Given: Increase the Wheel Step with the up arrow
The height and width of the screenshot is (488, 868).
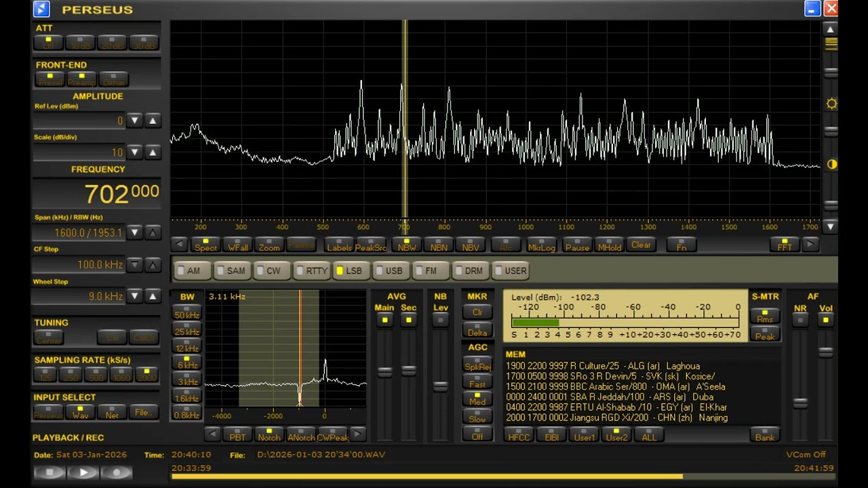Looking at the screenshot, I should 153,296.
